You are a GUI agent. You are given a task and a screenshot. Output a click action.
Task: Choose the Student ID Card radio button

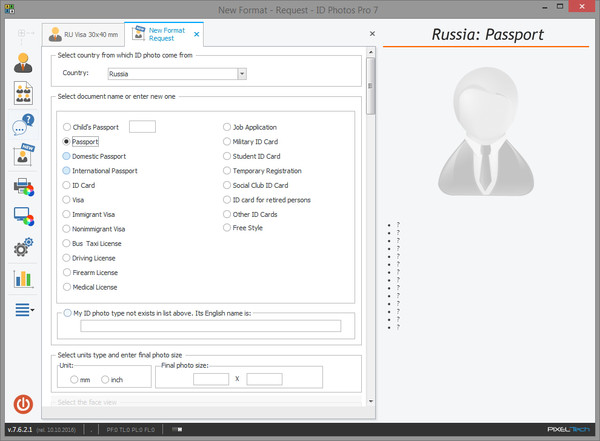pos(226,156)
